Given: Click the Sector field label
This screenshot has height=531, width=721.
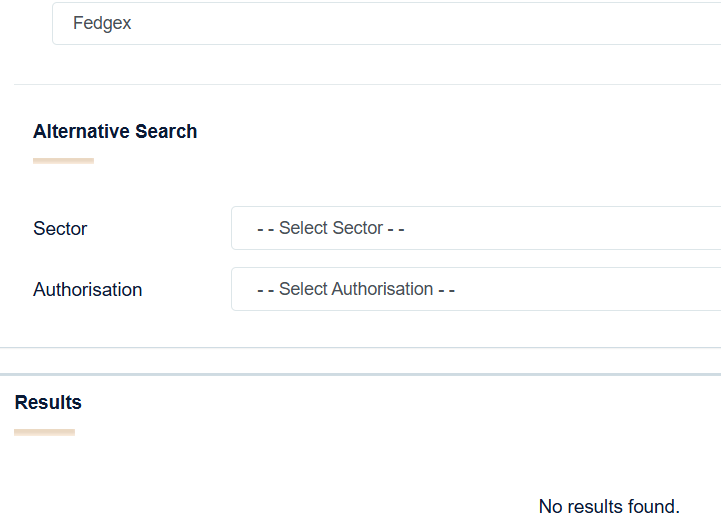Looking at the screenshot, I should pos(60,229).
